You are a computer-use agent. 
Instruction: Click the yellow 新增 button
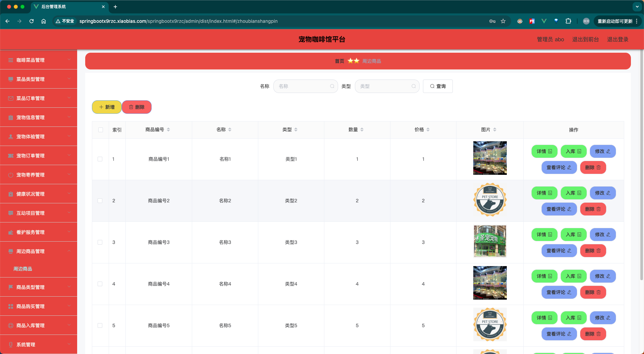point(107,107)
